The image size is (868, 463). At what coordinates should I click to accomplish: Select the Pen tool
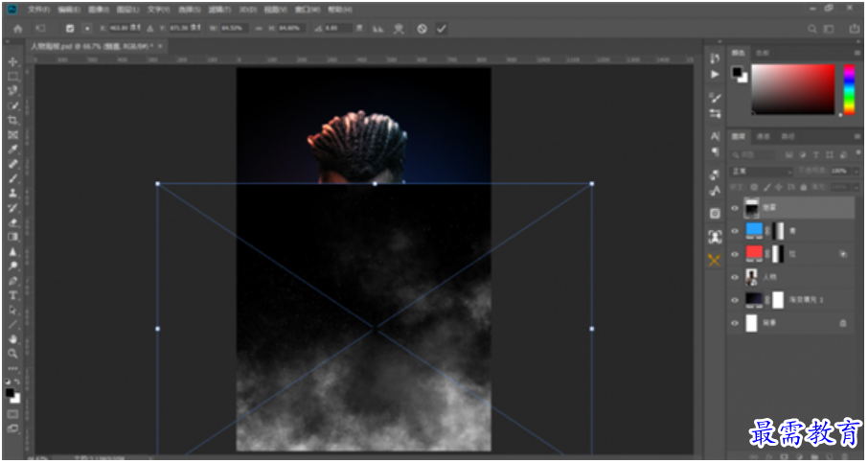click(x=12, y=280)
